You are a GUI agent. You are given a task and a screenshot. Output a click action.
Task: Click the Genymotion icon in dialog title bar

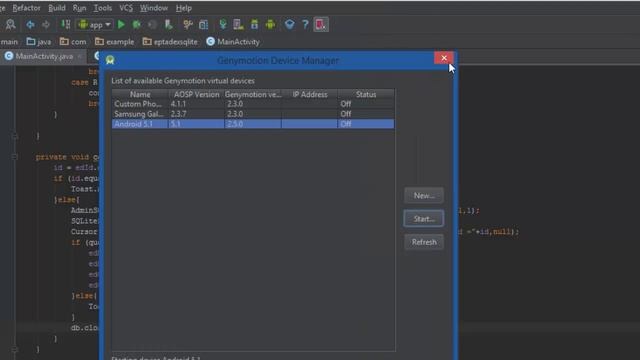110,60
